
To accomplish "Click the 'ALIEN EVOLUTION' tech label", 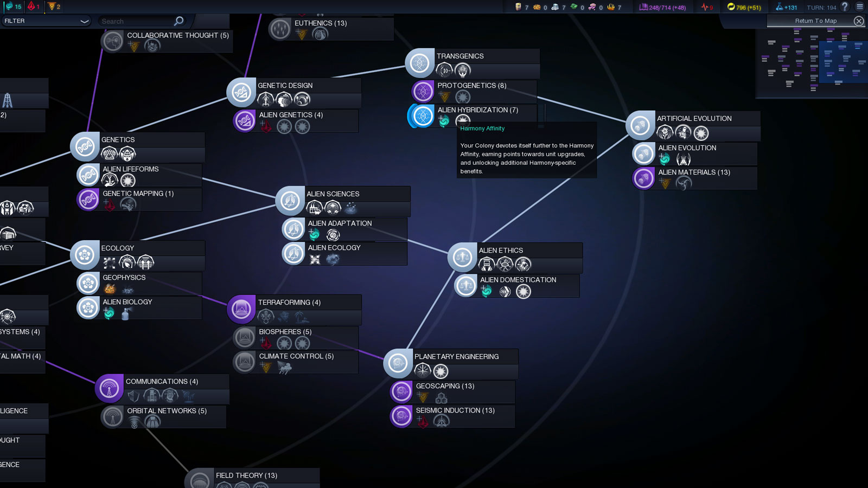I will click(x=687, y=148).
